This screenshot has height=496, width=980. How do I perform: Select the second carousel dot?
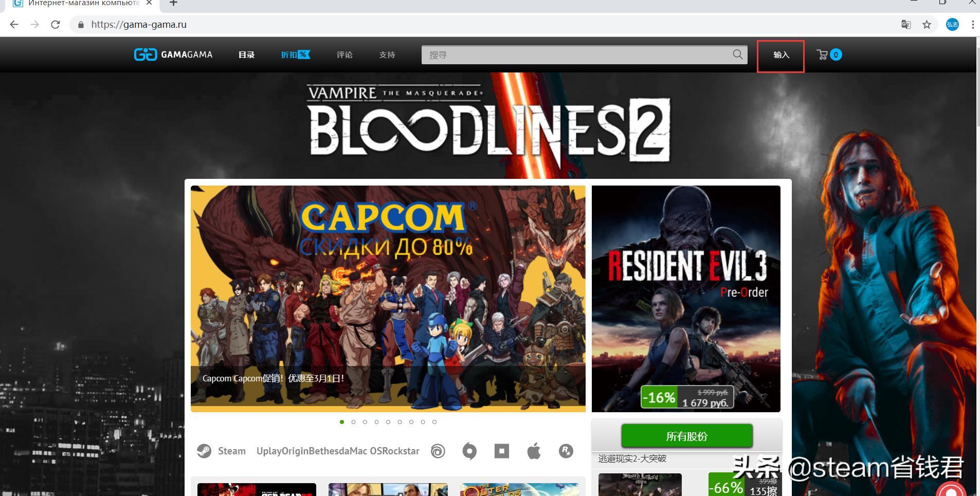click(353, 422)
